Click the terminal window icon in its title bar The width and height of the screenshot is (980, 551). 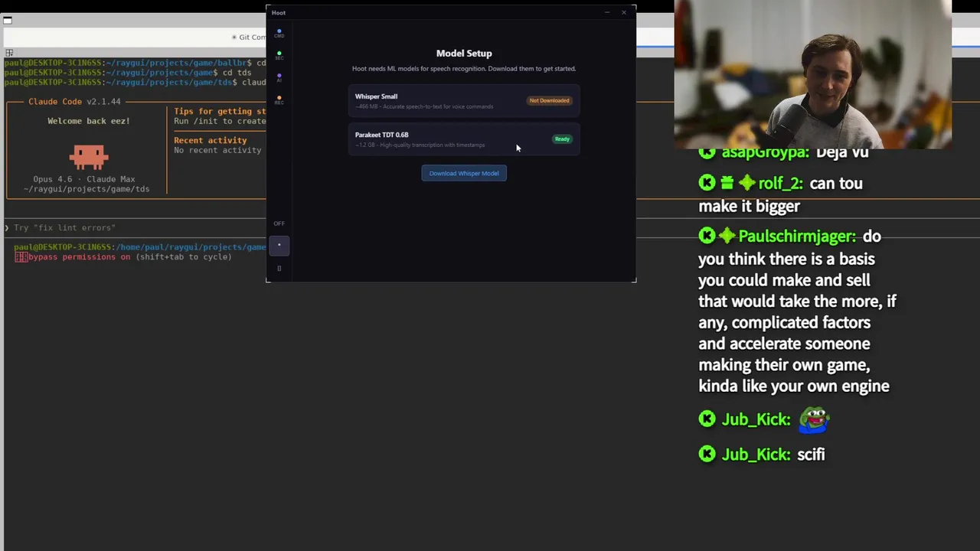coord(8,21)
